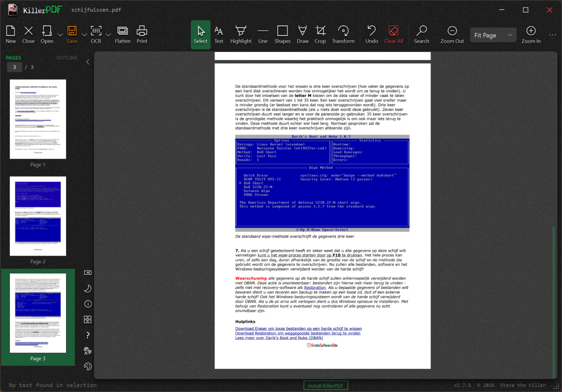562x392 pixels.
Task: Switch to the OUTLINE tab
Action: (x=67, y=58)
